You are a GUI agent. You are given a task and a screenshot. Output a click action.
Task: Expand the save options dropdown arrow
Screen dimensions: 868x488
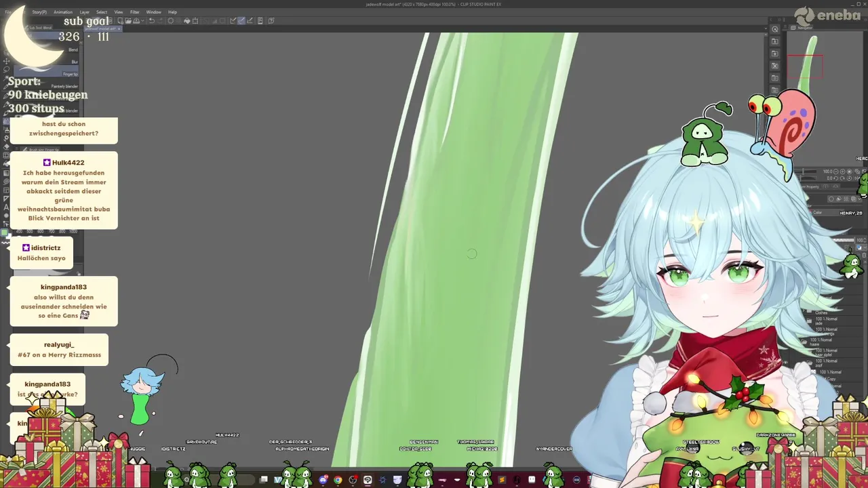click(x=142, y=21)
